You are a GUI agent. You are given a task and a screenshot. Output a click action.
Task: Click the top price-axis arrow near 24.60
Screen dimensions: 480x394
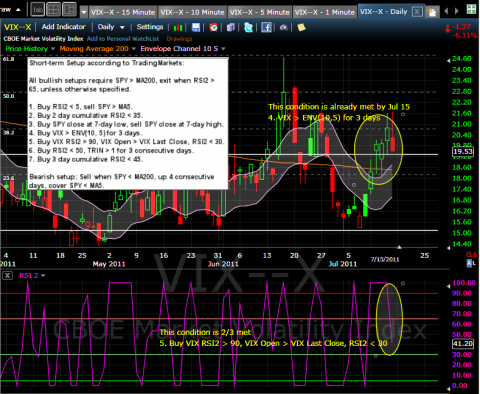click(x=448, y=61)
